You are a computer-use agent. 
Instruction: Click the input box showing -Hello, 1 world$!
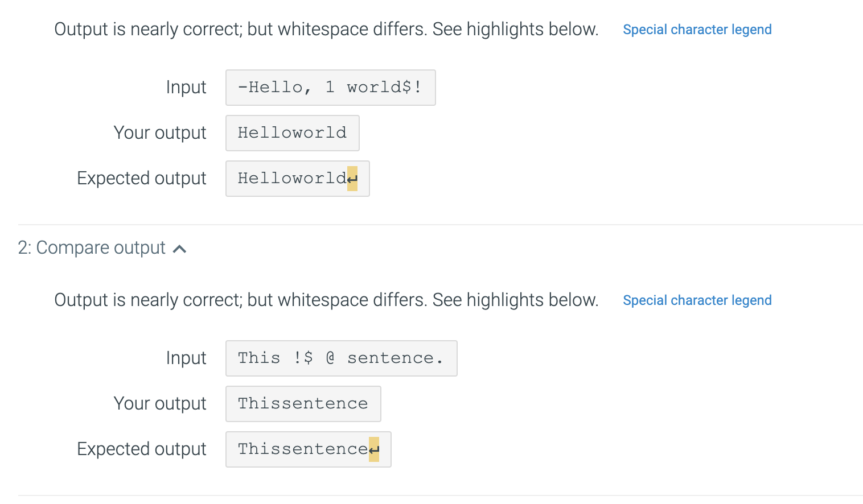pyautogui.click(x=330, y=87)
